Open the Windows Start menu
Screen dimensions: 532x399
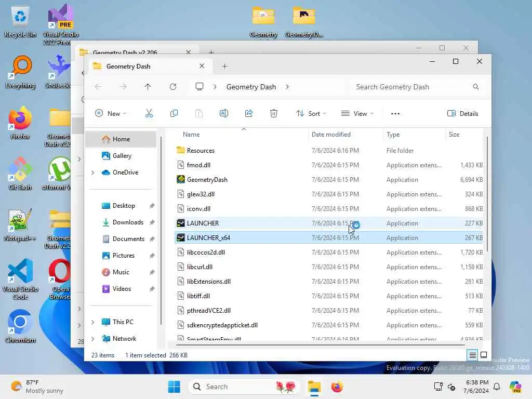click(175, 387)
